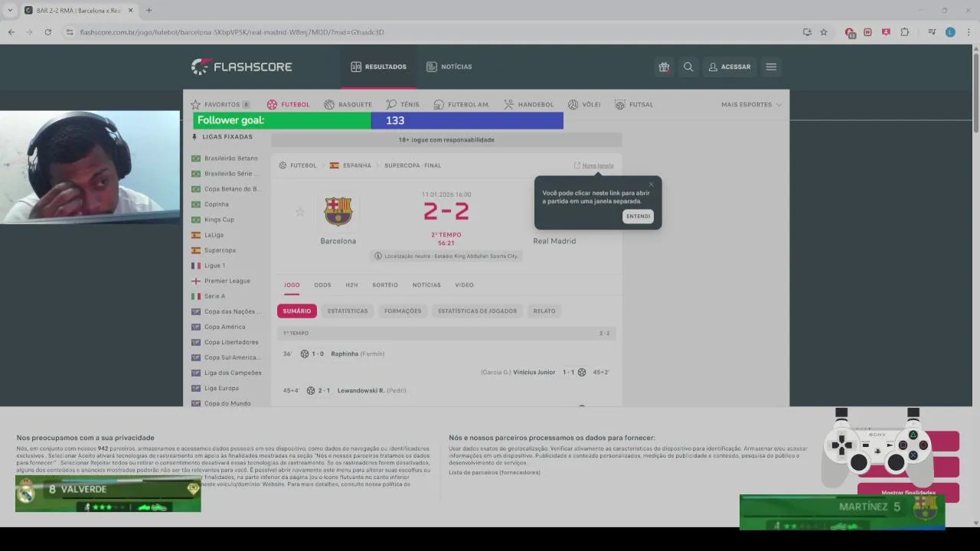Open the tab search dropdown arrow
This screenshot has width=980, height=551.
pos(10,10)
